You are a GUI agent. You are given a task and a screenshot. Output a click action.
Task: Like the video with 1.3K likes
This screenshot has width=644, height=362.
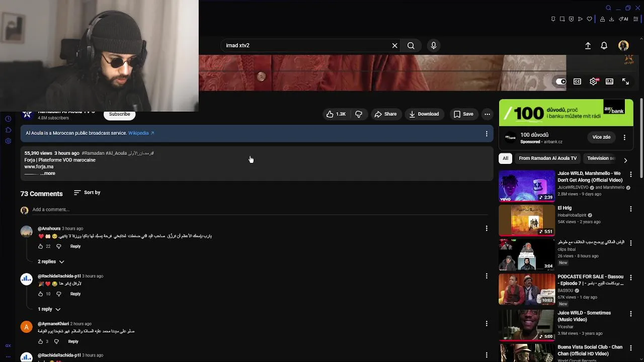pos(336,114)
